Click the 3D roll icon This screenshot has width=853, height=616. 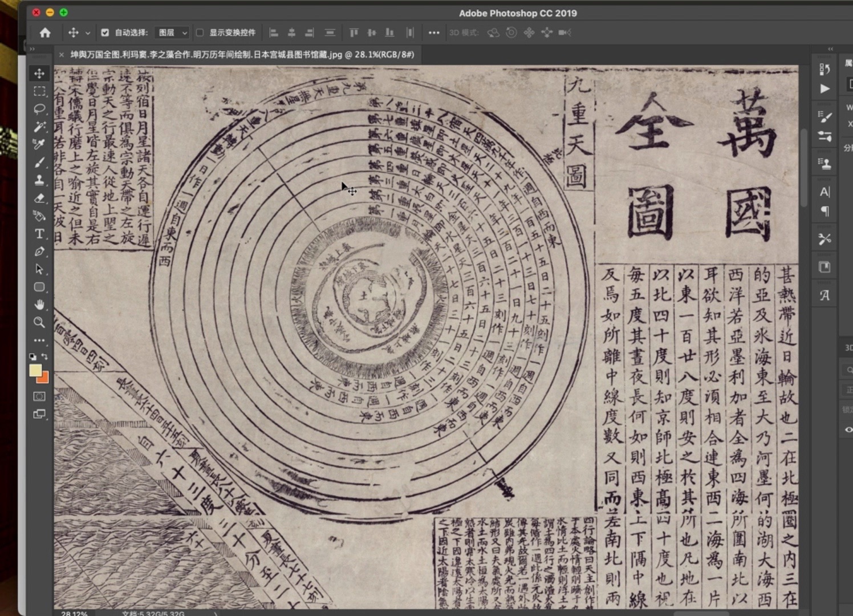[x=511, y=33]
